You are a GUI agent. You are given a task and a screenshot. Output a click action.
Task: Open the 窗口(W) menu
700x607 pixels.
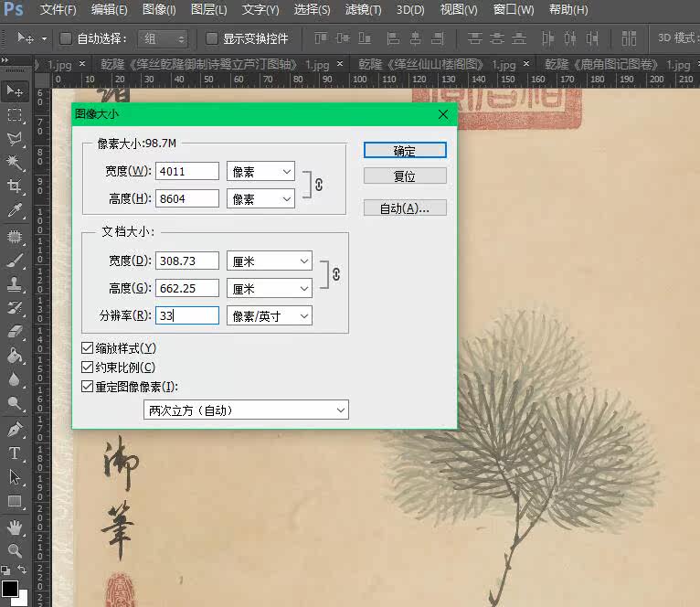tap(514, 9)
